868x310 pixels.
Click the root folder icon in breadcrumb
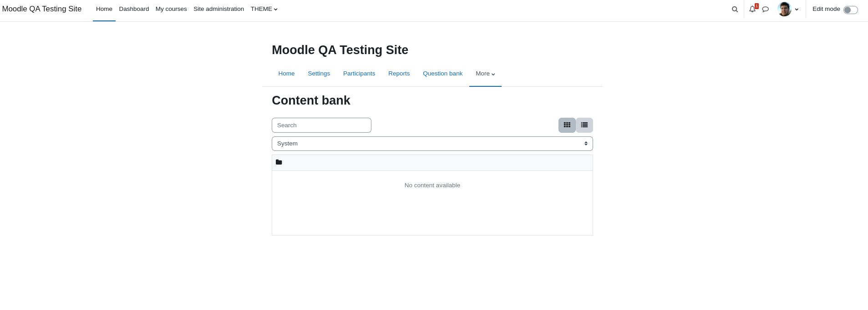click(x=279, y=162)
